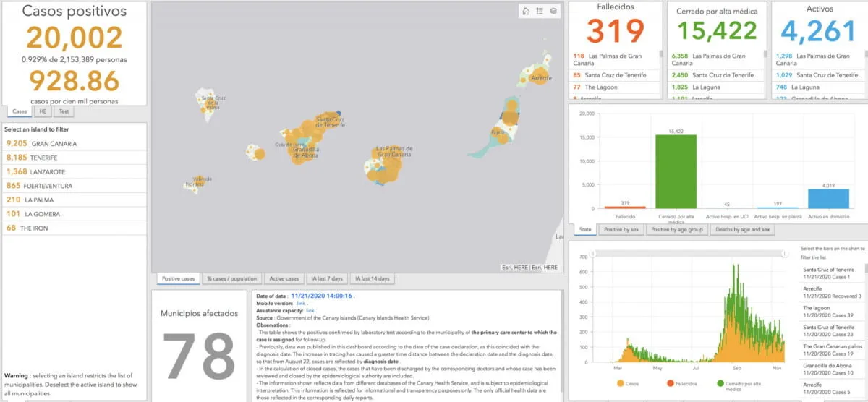Select Santa Cruz of Tenerife 11/21/2020 Cases 1
The height and width of the screenshot is (402, 868).
[832, 273]
